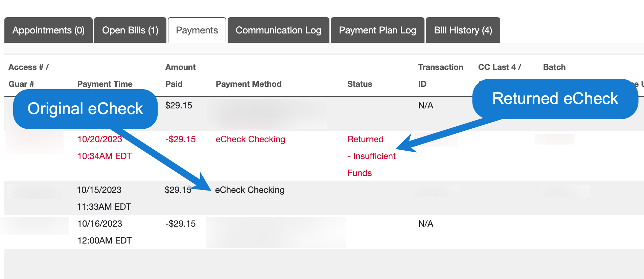
Task: Open the Communication Log tab
Action: (x=278, y=30)
